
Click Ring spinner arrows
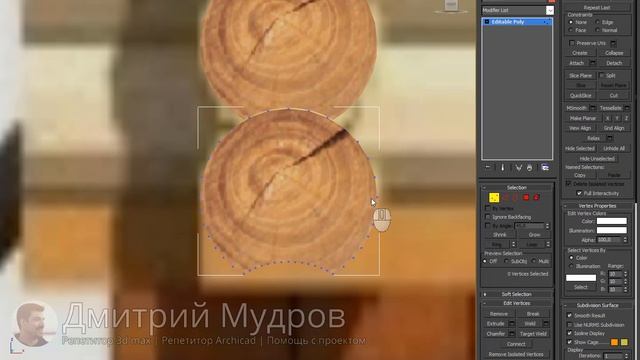click(513, 244)
